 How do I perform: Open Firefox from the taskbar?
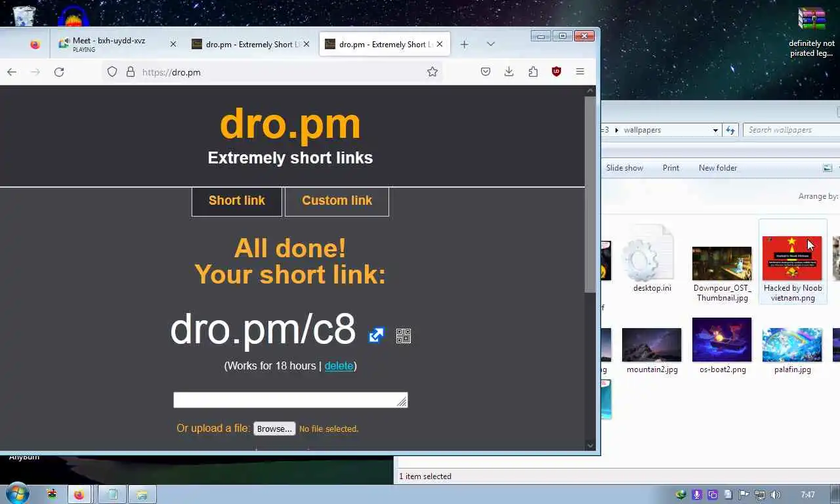(x=79, y=494)
